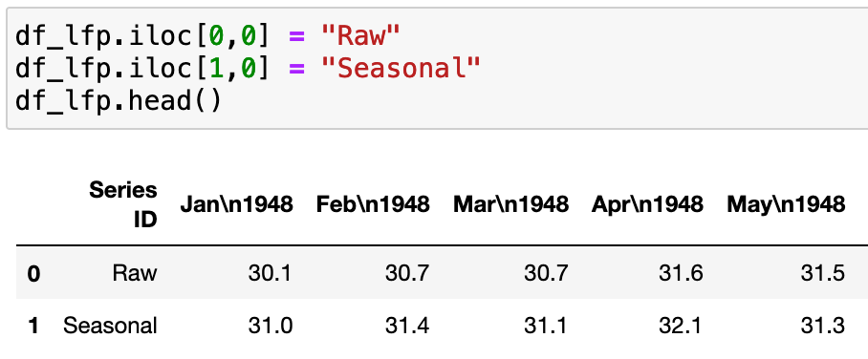Select the Jan\n1948 column header
This screenshot has height=359, width=868.
click(x=236, y=204)
